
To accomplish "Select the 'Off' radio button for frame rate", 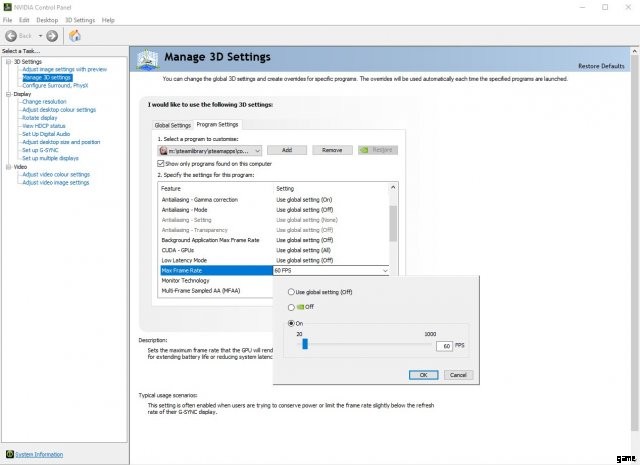I will (x=291, y=307).
